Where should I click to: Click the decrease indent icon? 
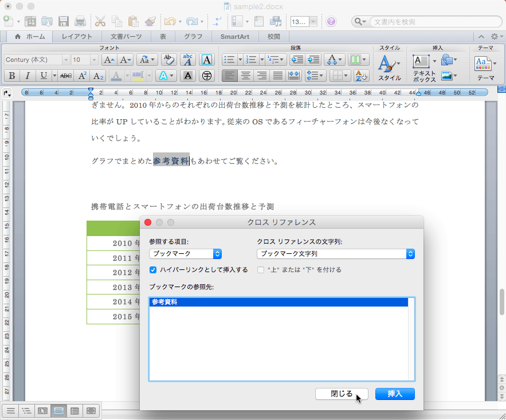(297, 60)
